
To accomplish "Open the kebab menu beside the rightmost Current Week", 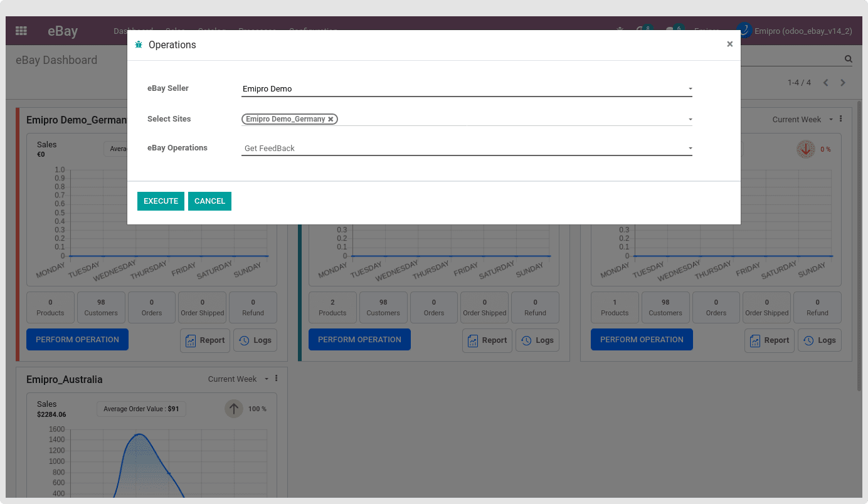I will [x=840, y=119].
